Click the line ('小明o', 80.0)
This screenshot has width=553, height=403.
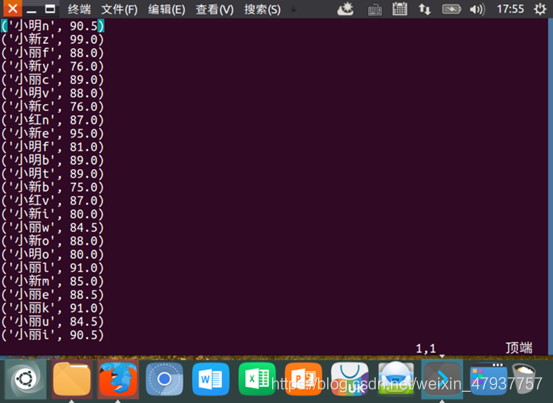coord(53,254)
